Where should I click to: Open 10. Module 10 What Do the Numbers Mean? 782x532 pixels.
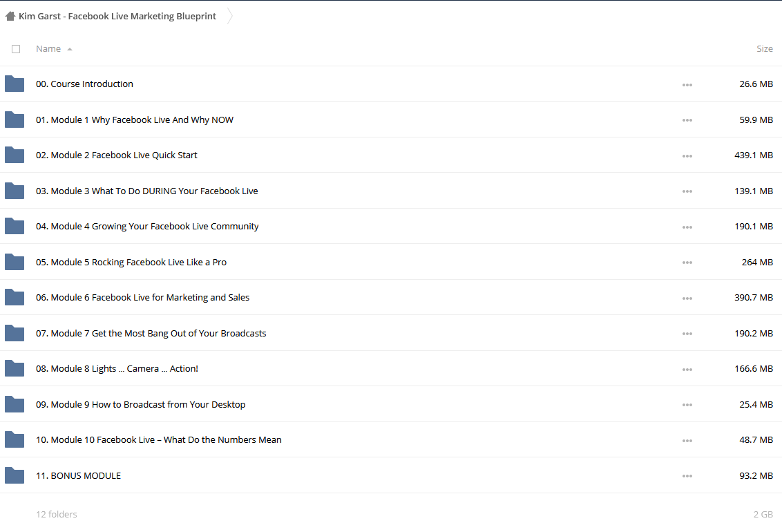tap(159, 439)
